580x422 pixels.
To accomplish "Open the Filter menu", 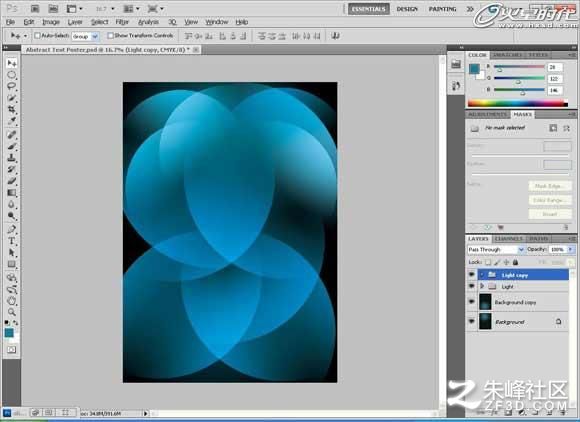I will click(x=122, y=22).
